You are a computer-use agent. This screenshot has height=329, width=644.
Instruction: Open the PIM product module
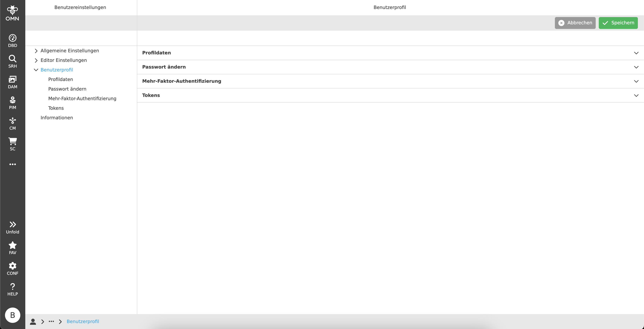pyautogui.click(x=12, y=103)
